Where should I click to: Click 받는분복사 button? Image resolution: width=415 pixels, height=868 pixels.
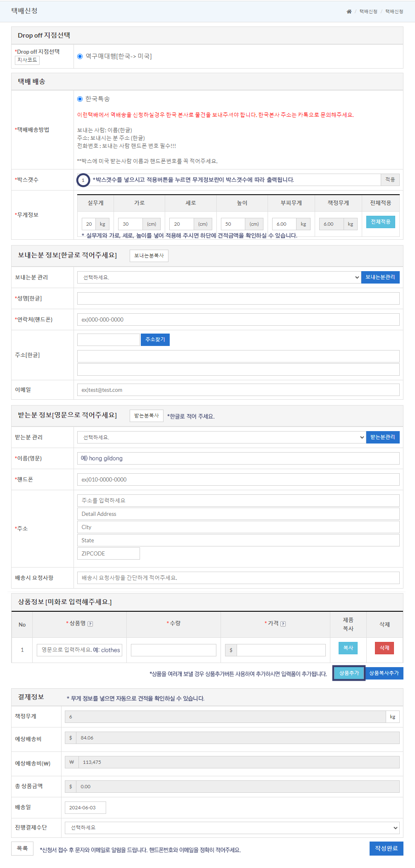click(x=147, y=416)
